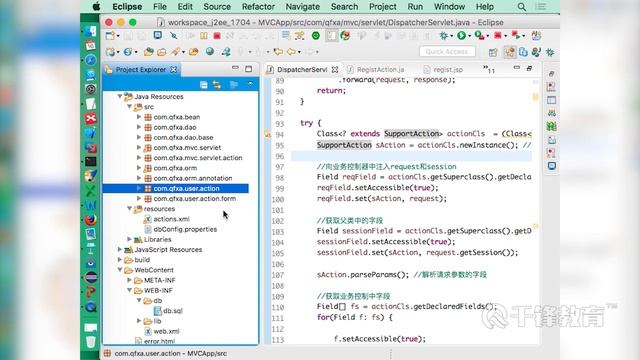Collapse the WEB-INF folder
The image size is (640, 360).
pyautogui.click(x=129, y=290)
